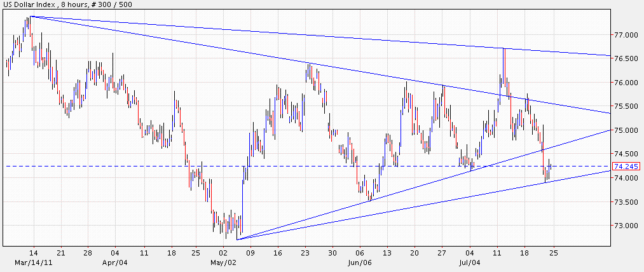Click the March high where descending trendlines start
This screenshot has width=644, height=272.
(29, 17)
